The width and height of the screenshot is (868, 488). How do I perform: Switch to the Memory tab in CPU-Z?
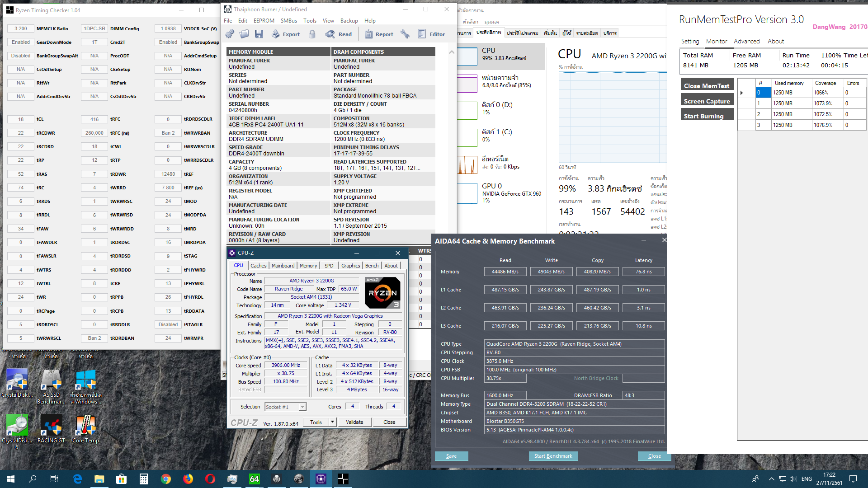click(308, 266)
